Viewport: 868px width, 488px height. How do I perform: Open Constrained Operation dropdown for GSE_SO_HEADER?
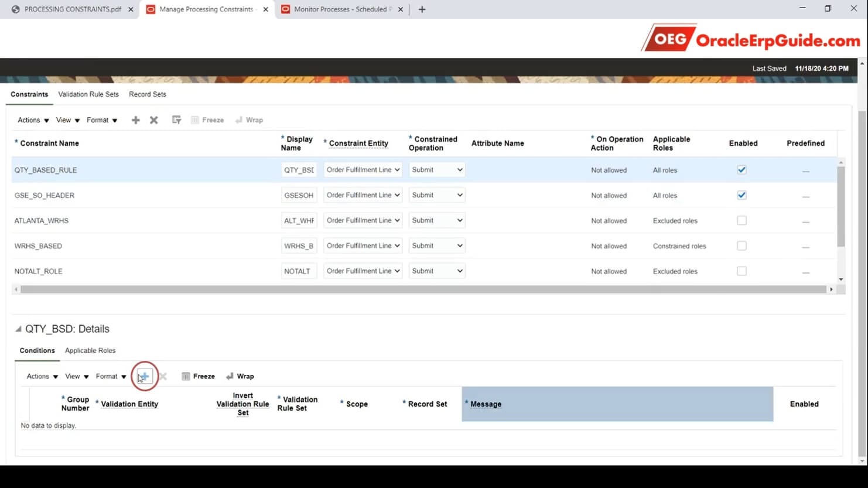click(437, 195)
